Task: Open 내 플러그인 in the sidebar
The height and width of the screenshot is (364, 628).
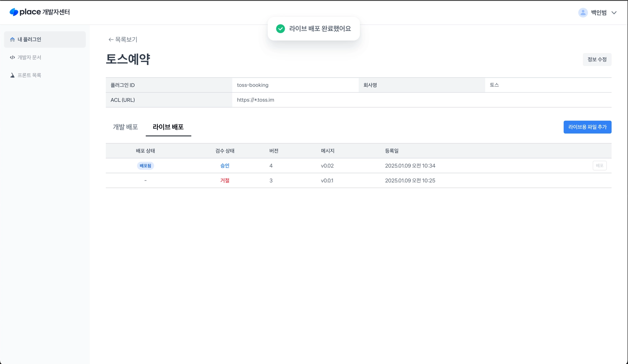Action: 29,40
